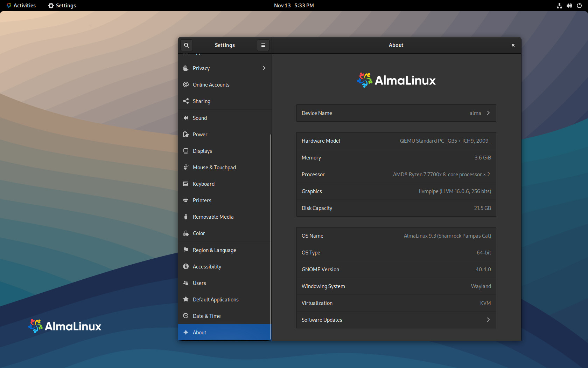Open the Online Accounts panel
This screenshot has width=588, height=368.
224,85
